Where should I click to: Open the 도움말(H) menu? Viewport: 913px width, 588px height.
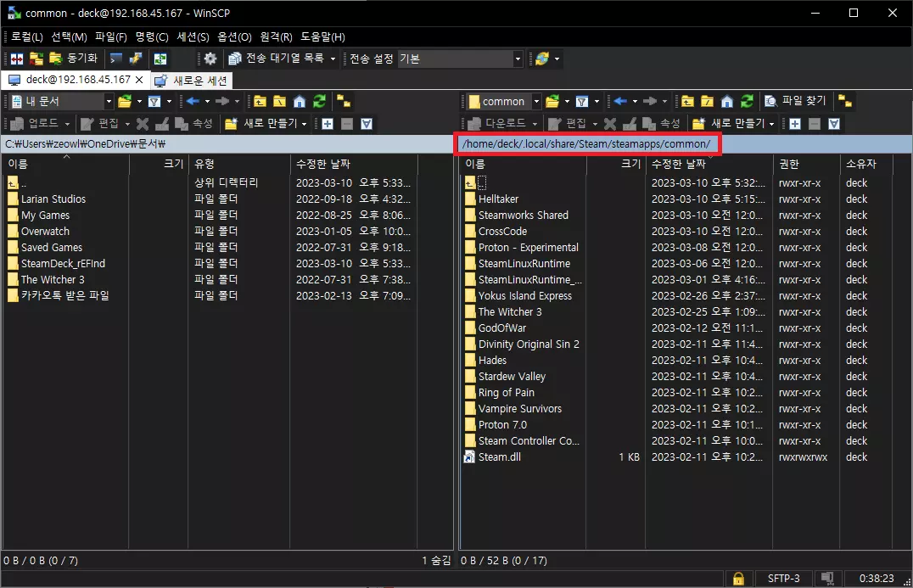(x=322, y=36)
